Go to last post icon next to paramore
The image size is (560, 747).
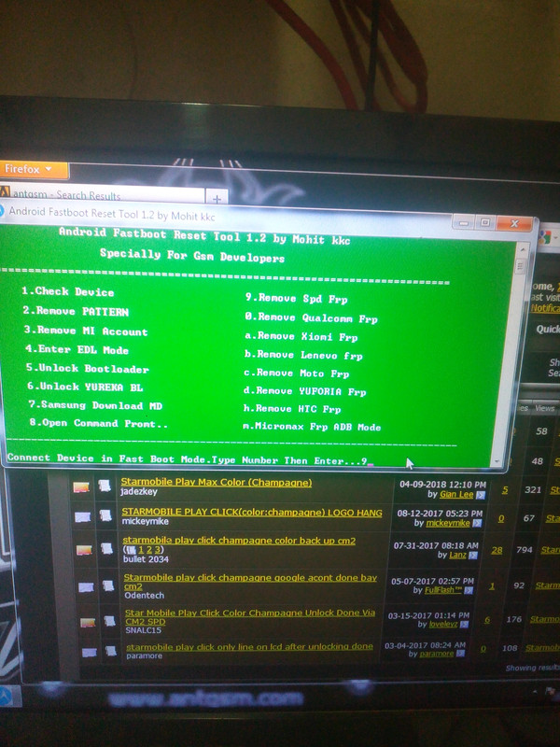point(460,654)
